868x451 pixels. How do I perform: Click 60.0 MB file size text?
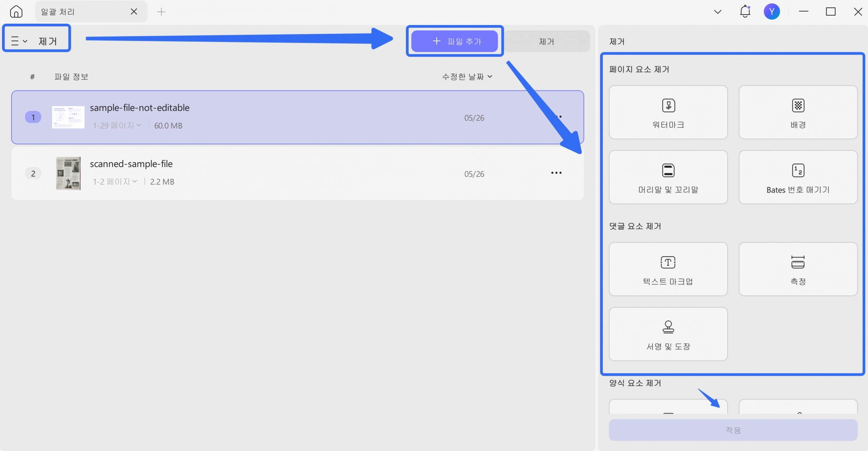click(168, 126)
